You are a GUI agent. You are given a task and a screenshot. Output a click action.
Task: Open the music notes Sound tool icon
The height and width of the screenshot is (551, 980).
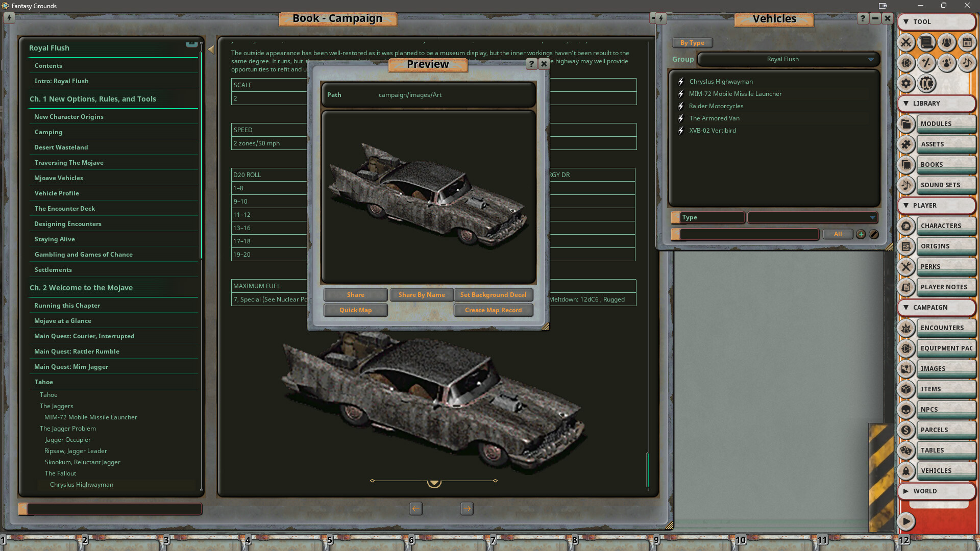pyautogui.click(x=966, y=63)
